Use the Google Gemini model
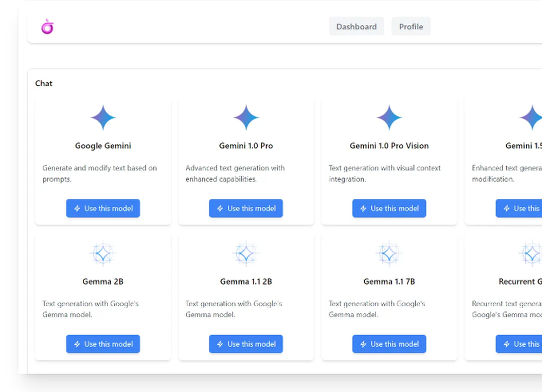The height and width of the screenshot is (392, 542). [103, 208]
